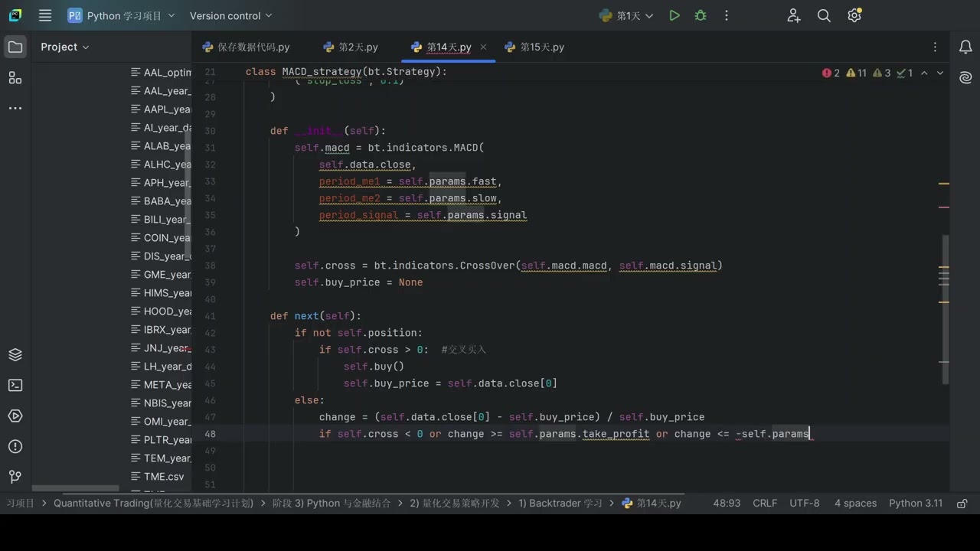Screen dimensions: 980x551
Task: Open Code With Me add-user icon
Action: coord(794,15)
